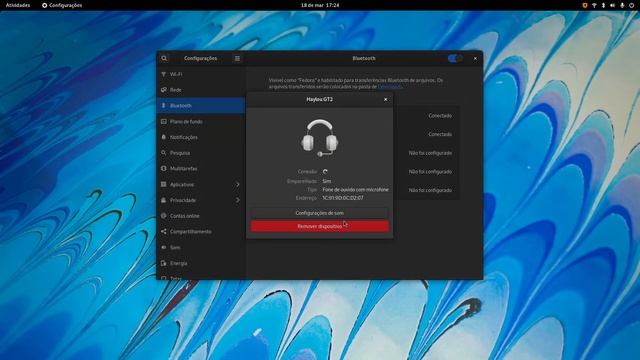Select the 'Fone de ouvido com microfone' text
The height and width of the screenshot is (360, 640).
[356, 189]
